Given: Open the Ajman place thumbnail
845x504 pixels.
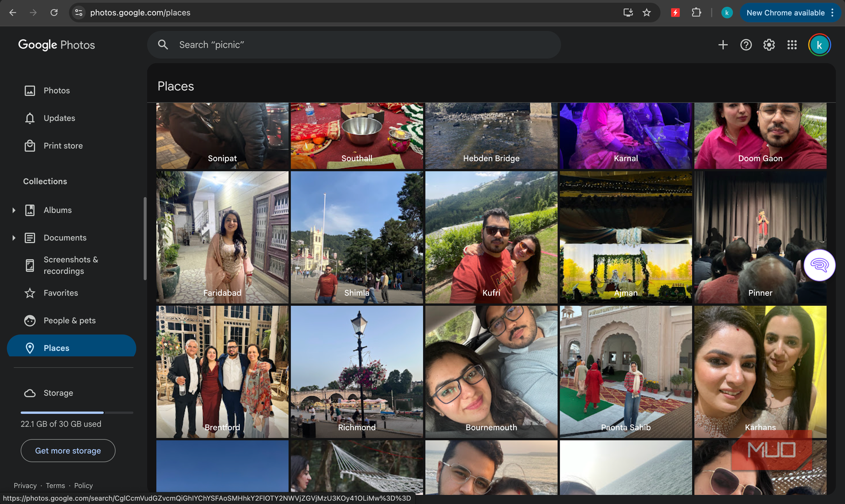Looking at the screenshot, I should [x=626, y=237].
